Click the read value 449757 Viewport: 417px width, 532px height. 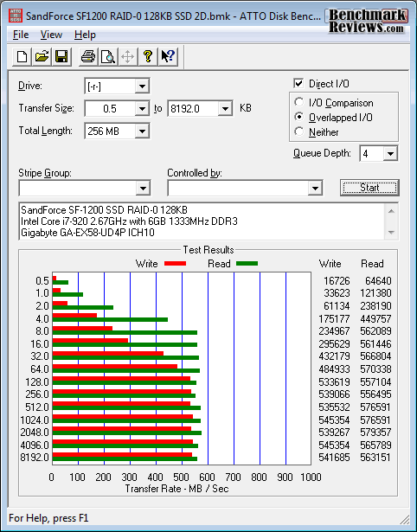(x=375, y=318)
